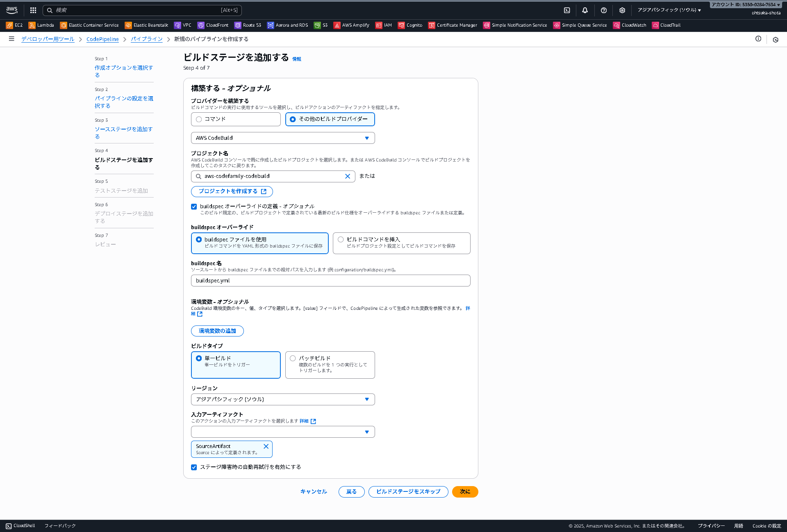This screenshot has height=532, width=787.
Task: Open the CloudWatch service shortcut
Action: tap(630, 25)
